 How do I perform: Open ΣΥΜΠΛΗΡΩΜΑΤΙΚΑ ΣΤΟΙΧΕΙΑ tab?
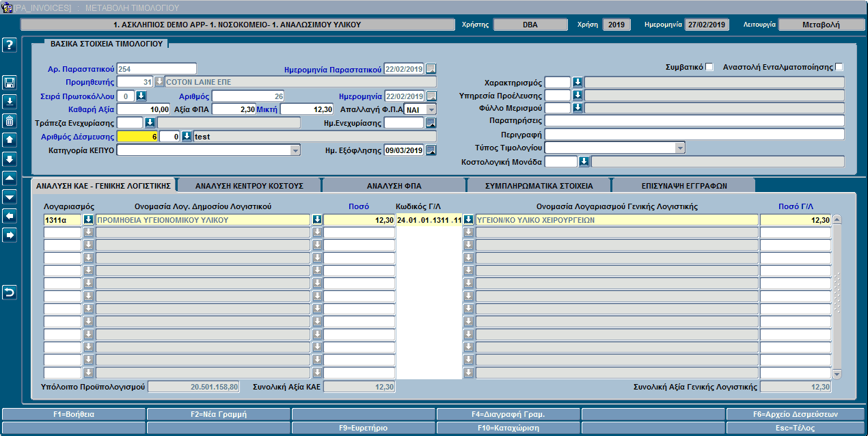click(539, 185)
